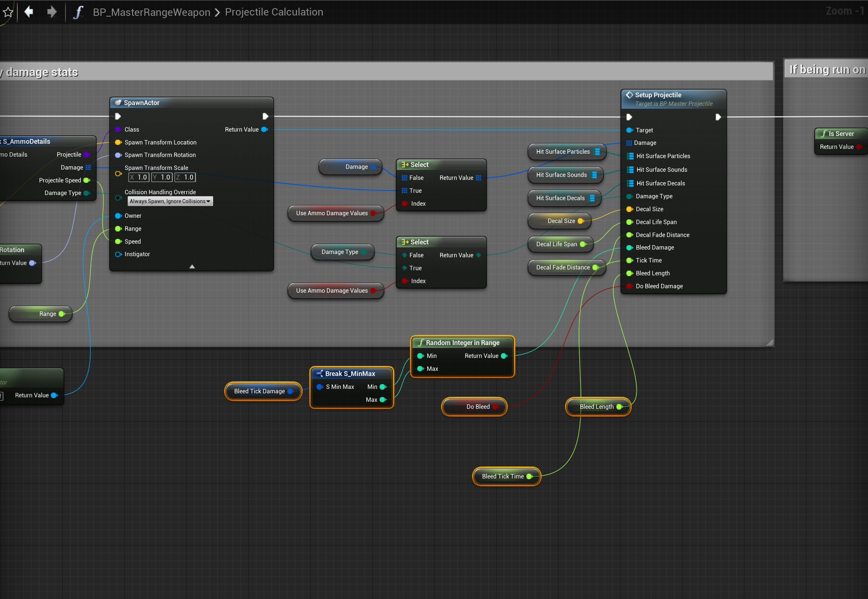The image size is (868, 599).
Task: Click the function icon beside BP_MasterRangeWeapon
Action: pyautogui.click(x=78, y=13)
